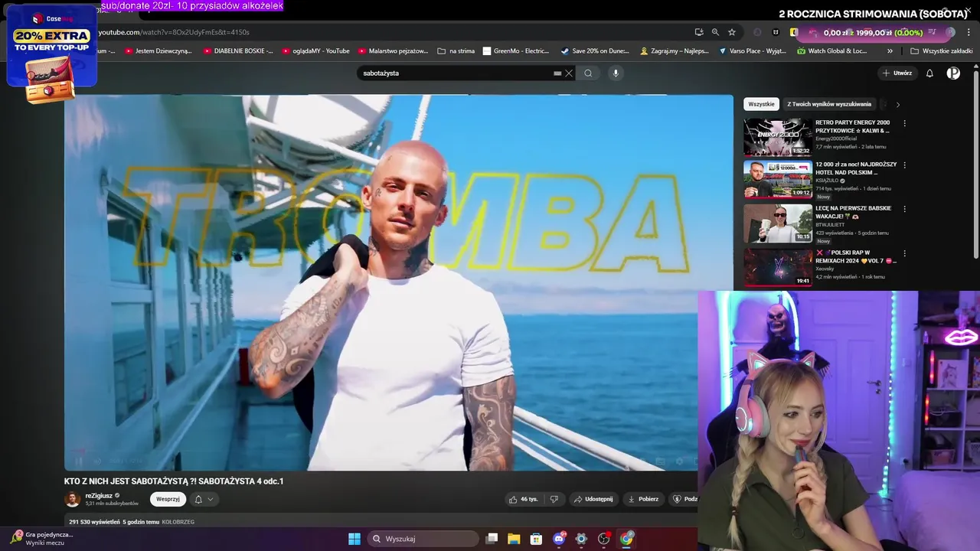The image size is (980, 551).
Task: Open the na strima bookmark folder
Action: (456, 51)
